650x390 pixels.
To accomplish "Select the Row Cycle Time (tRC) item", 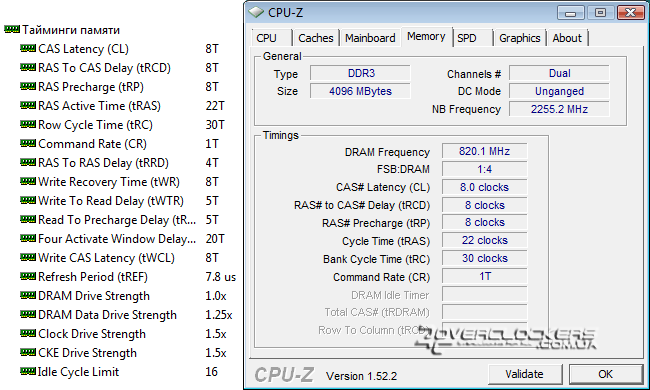I will (122, 125).
